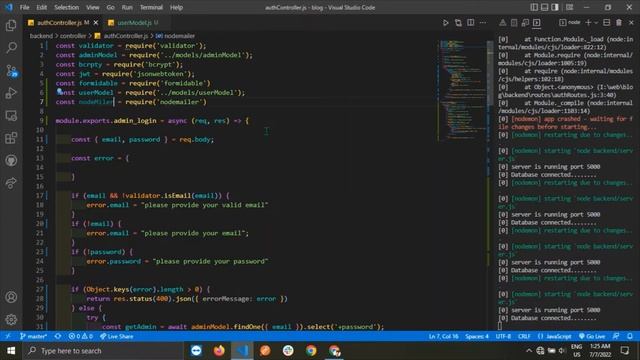Open notifications bell in status bar

630,336
